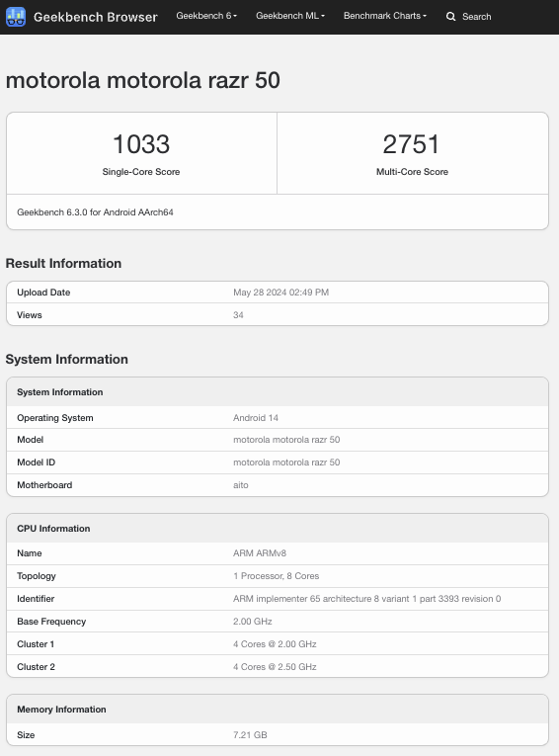
Task: Click the ARM ARMv8 CPU name
Action: click(260, 553)
